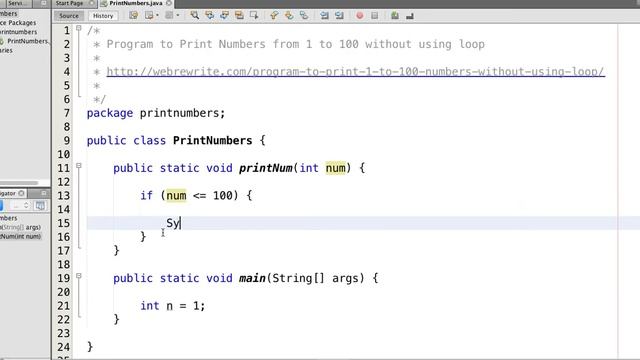Collapse the main method fold
This screenshot has width=640, height=360.
[79, 276]
